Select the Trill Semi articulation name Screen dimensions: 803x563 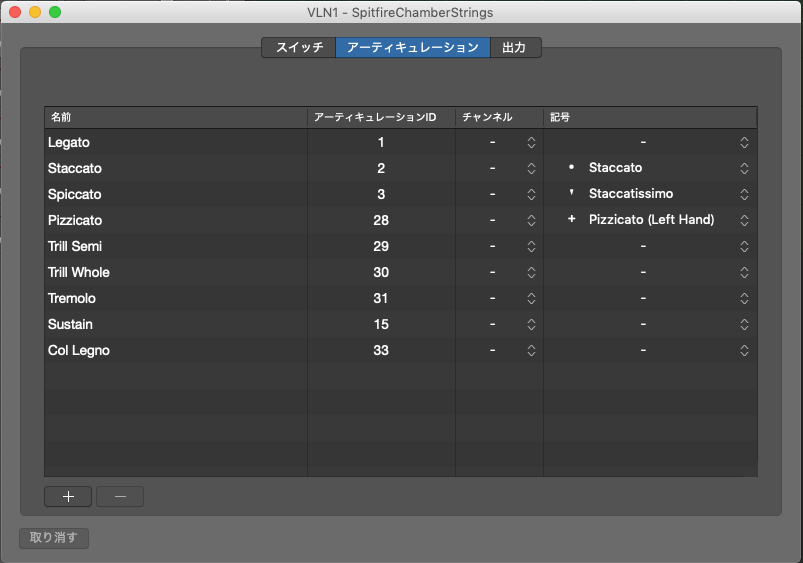[x=75, y=246]
